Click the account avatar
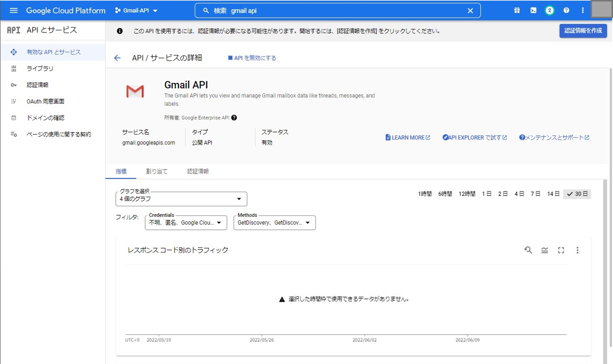The width and height of the screenshot is (613, 364). click(601, 10)
